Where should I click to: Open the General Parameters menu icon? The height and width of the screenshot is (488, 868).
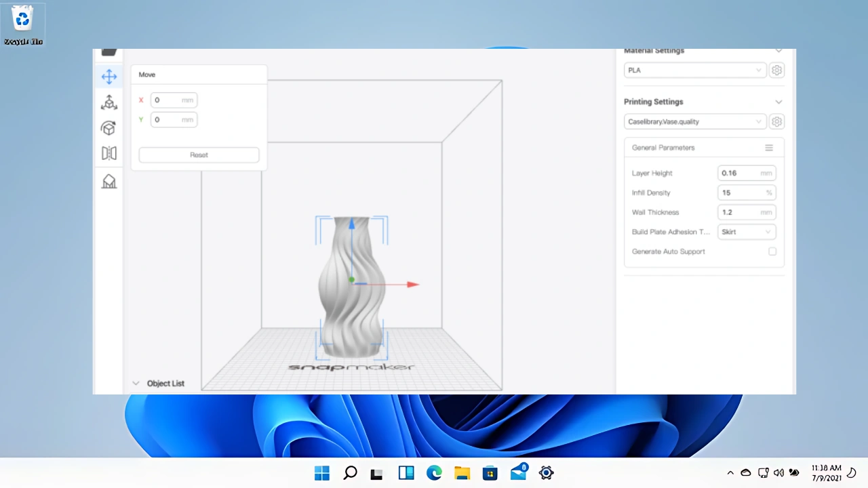pos(769,148)
